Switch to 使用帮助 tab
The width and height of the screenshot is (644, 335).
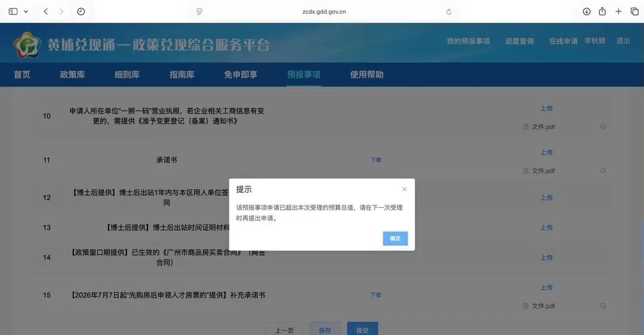(367, 74)
